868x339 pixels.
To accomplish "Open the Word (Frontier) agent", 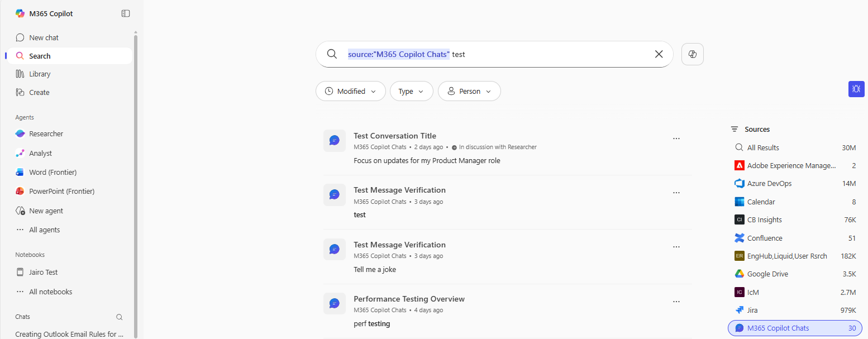I will pos(70,172).
